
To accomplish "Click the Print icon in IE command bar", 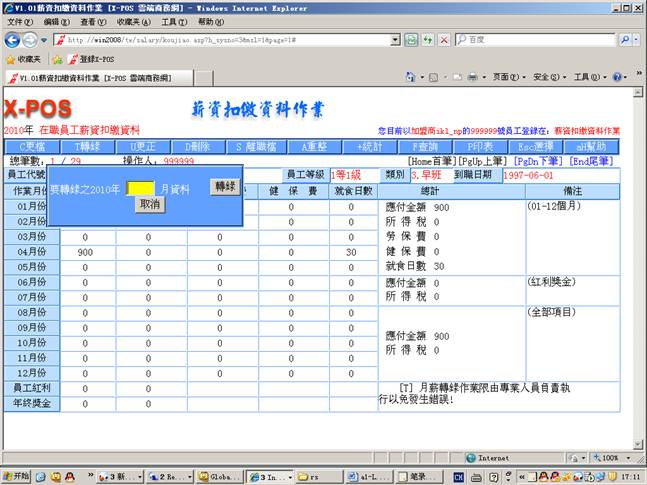I will [x=472, y=77].
